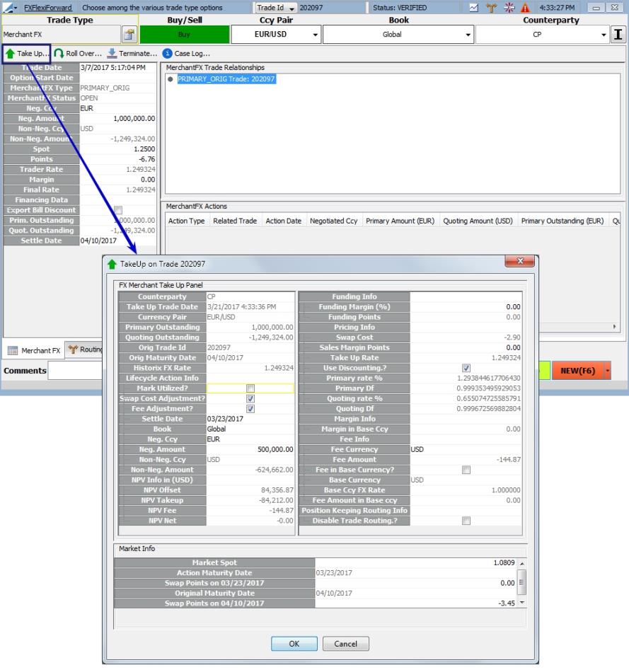Click the counterparty info 'I' button
The height and width of the screenshot is (672, 629).
[x=618, y=34]
